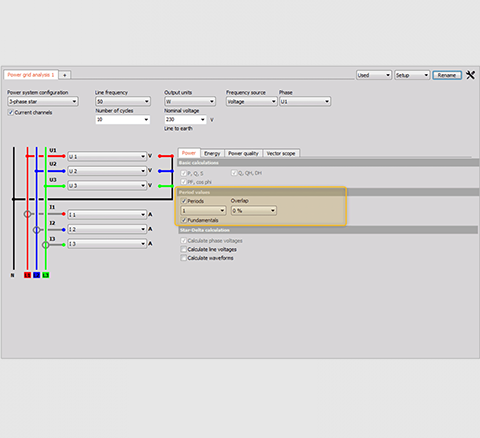
Task: Open the Overlap percentage dropdown
Action: [254, 210]
